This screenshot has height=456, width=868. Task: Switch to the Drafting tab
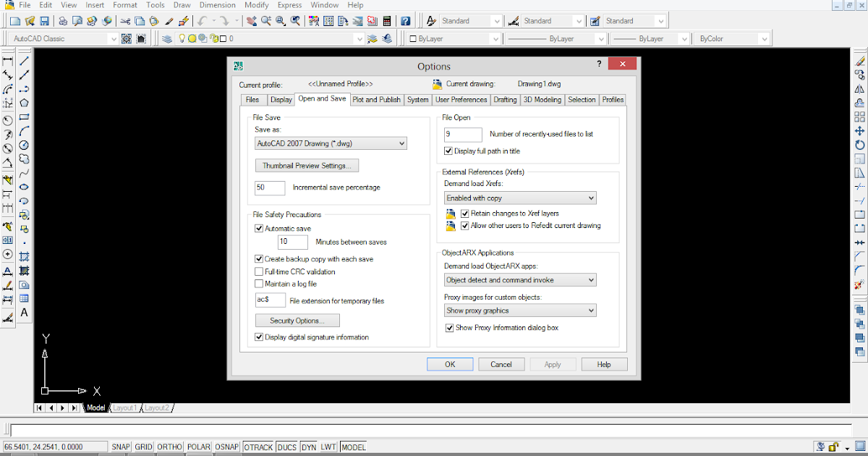(506, 100)
